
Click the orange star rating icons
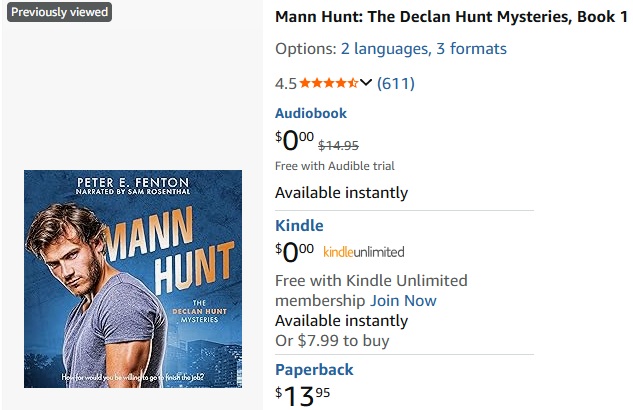pyautogui.click(x=328, y=83)
